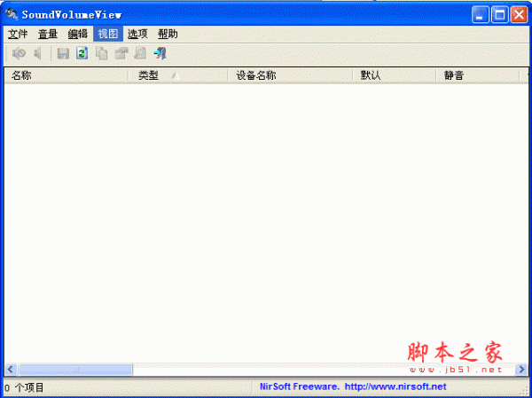This screenshot has height=398, width=532.
Task: Click the SoundVolumeView title bar app icon
Action: [x=12, y=14]
